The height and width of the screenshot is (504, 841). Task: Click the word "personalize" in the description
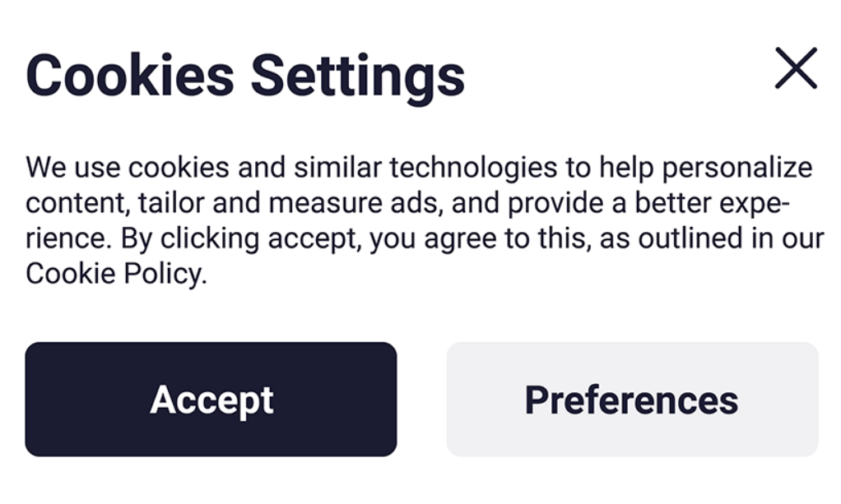[x=737, y=168]
